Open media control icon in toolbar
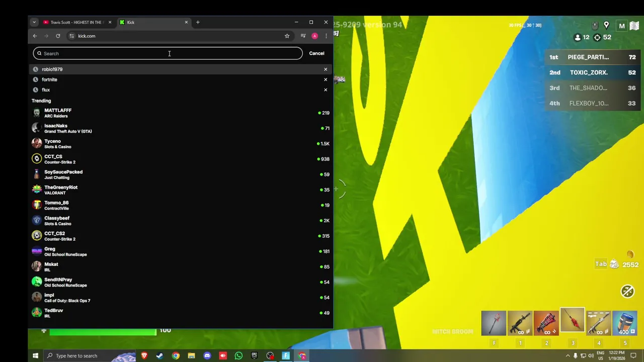The image size is (644, 362). coord(303,36)
